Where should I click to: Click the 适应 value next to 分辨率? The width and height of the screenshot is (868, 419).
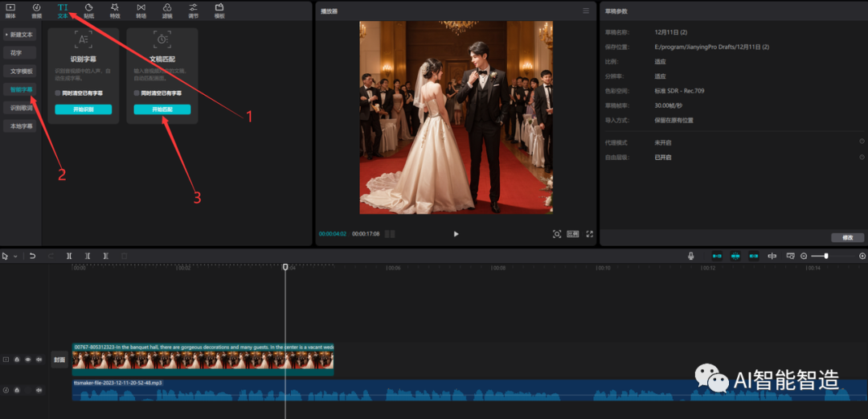pyautogui.click(x=660, y=76)
